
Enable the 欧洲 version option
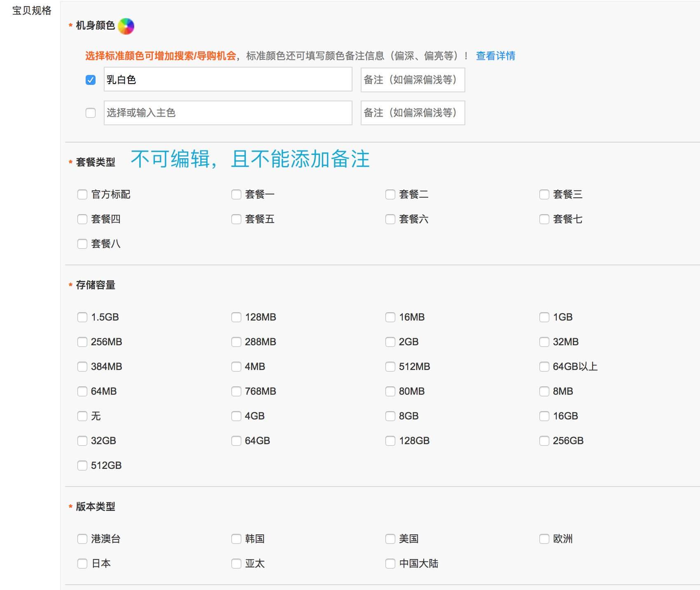[x=544, y=538]
